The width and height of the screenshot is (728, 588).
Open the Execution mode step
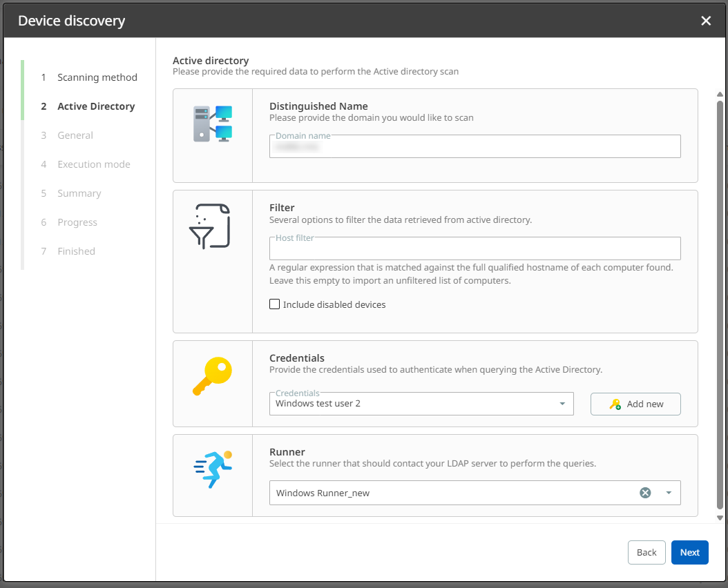pos(94,164)
